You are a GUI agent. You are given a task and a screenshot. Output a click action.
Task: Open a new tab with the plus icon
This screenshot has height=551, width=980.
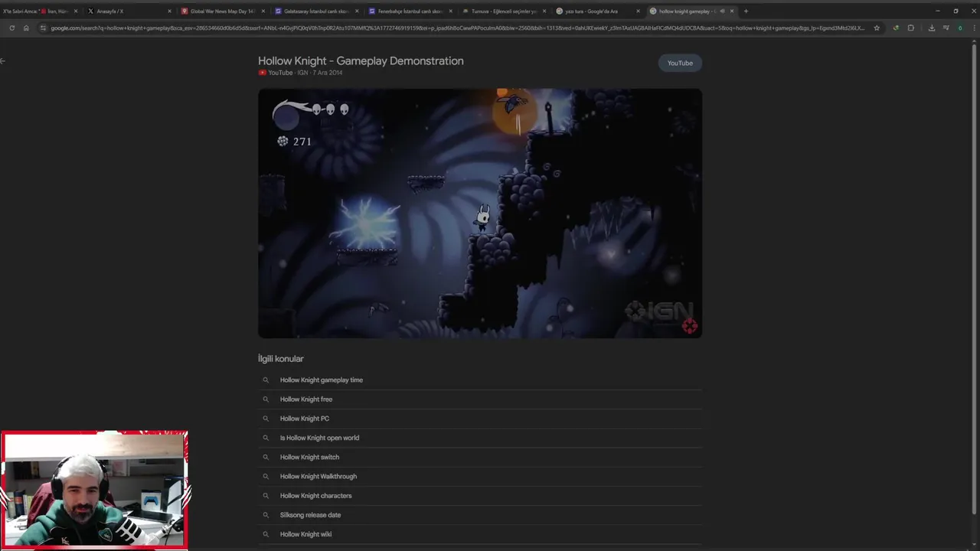[746, 11]
